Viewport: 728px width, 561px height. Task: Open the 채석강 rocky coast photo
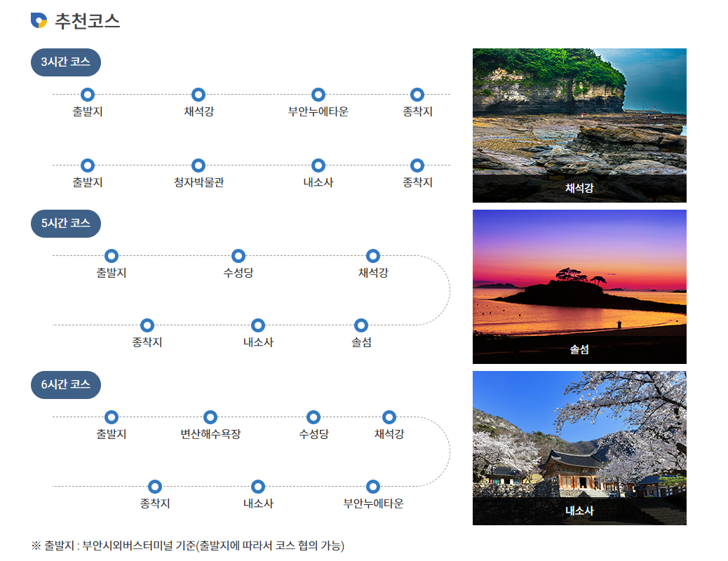point(579,112)
